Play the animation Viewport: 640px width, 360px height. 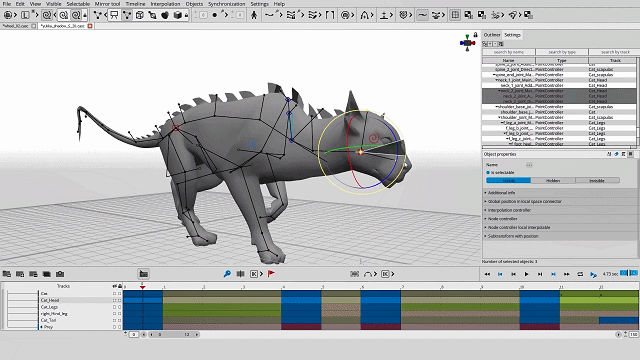[527, 274]
